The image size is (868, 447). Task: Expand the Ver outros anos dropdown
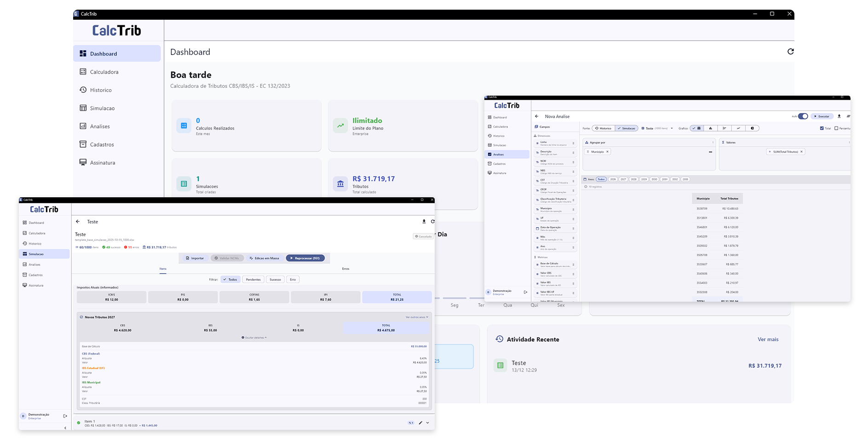point(417,317)
